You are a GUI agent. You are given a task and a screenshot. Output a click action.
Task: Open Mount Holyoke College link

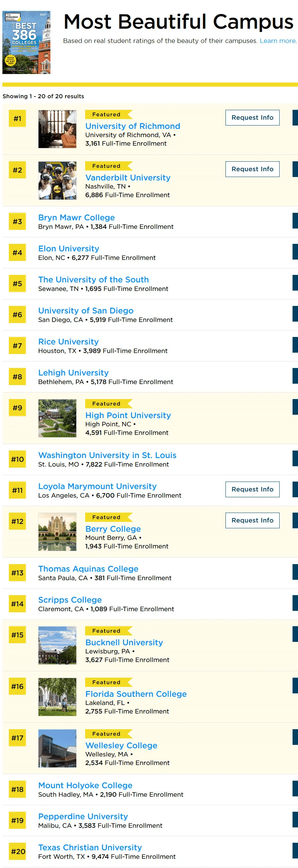pos(85,785)
